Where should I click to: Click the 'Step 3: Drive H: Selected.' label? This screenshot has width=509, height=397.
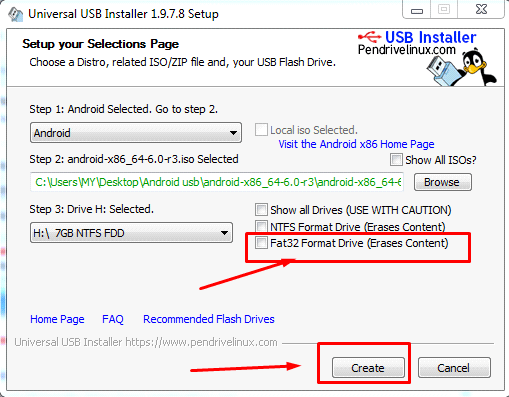[92, 209]
